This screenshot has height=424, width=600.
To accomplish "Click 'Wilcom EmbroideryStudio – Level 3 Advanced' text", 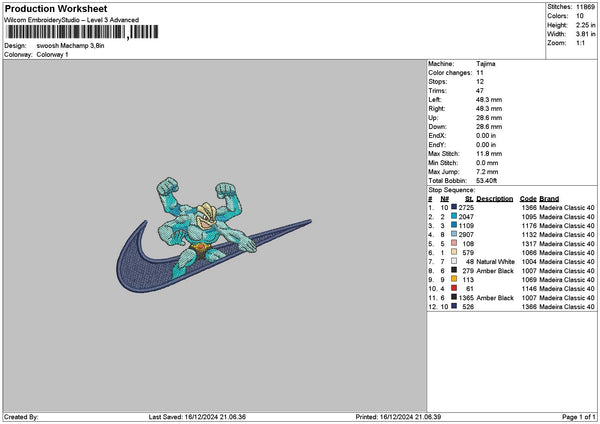I will coord(72,20).
